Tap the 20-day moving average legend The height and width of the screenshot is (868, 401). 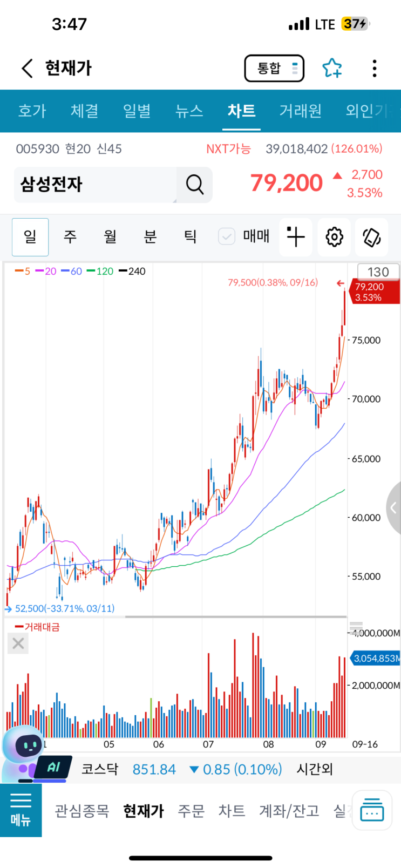coord(46,271)
